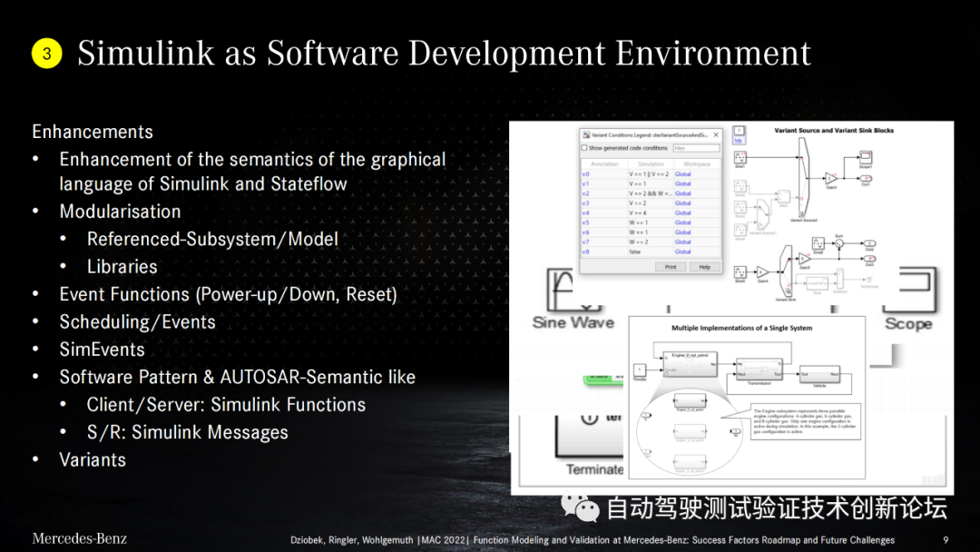The width and height of the screenshot is (980, 552).
Task: Click the 'S/R: Simulink Messages' sub-bullet
Action: click(188, 432)
